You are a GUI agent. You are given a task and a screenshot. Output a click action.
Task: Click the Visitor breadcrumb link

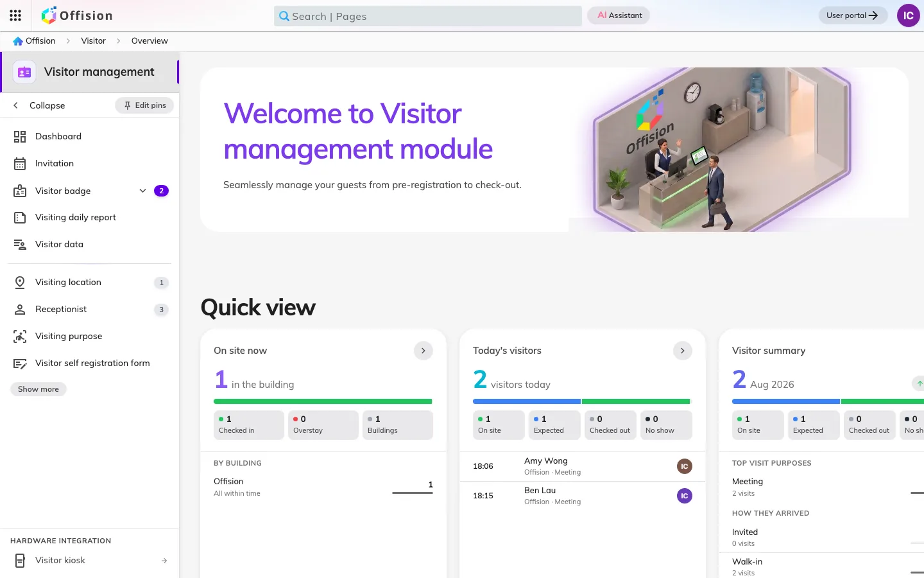[94, 40]
